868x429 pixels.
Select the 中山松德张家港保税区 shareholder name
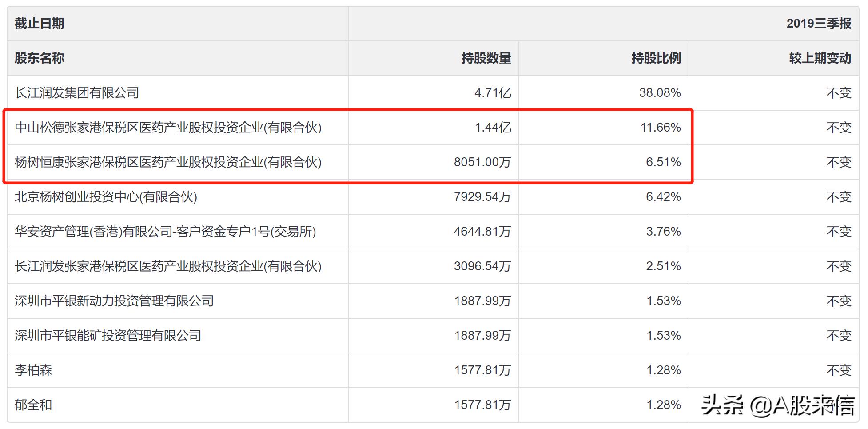[168, 128]
